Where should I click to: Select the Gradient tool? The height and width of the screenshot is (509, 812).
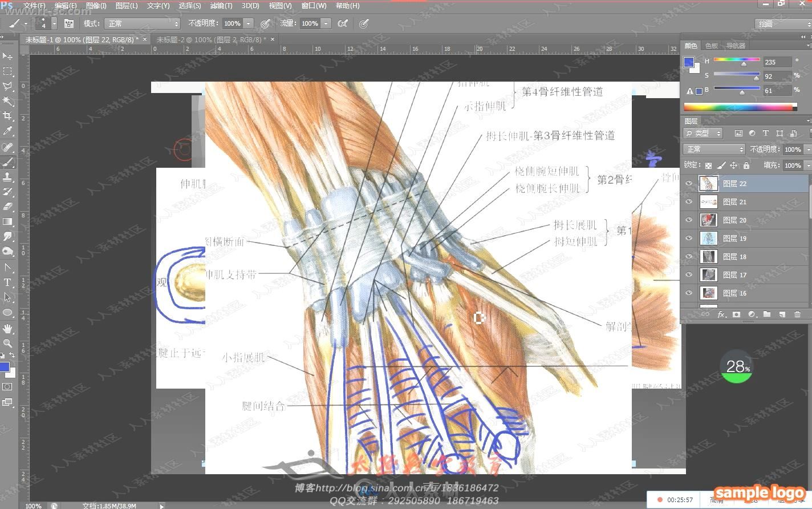click(x=7, y=221)
